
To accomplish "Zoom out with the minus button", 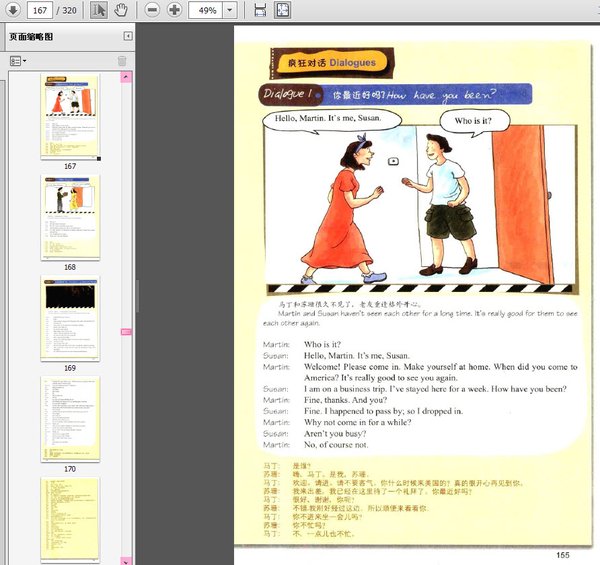I will pos(152,10).
